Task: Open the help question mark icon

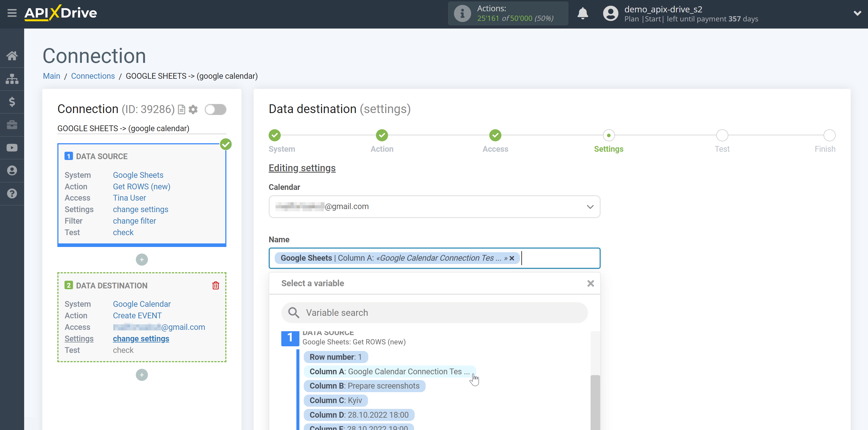Action: point(12,193)
